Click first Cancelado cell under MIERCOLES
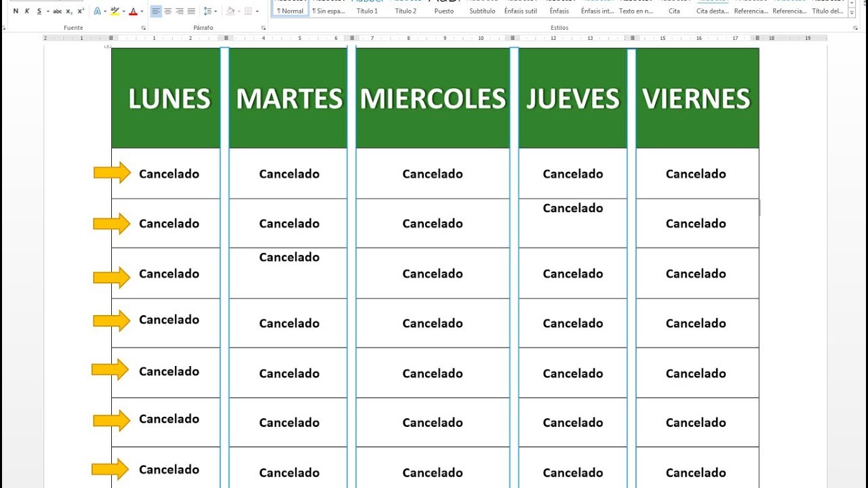868x488 pixels. 433,174
